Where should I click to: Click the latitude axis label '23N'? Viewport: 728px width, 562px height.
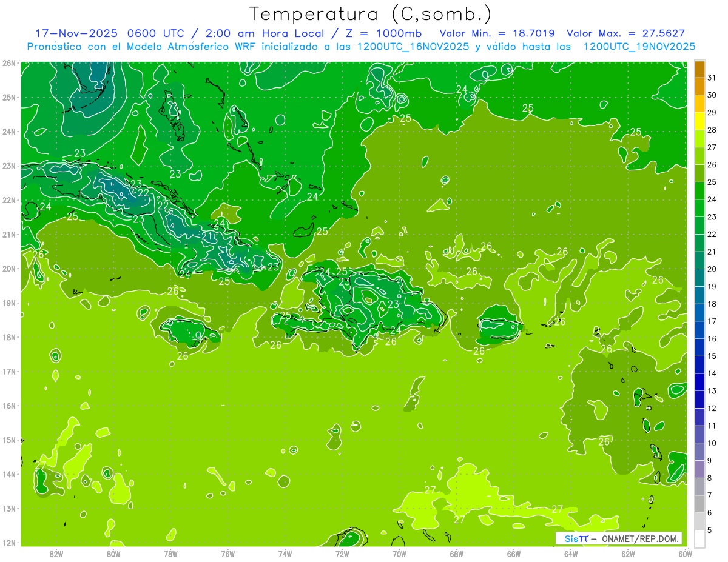click(x=9, y=166)
